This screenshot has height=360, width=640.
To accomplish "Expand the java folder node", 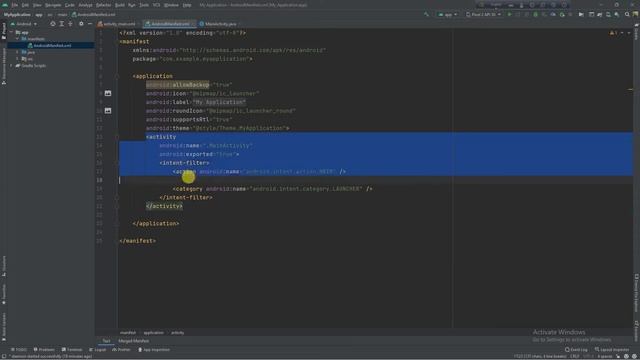I will 18,52.
